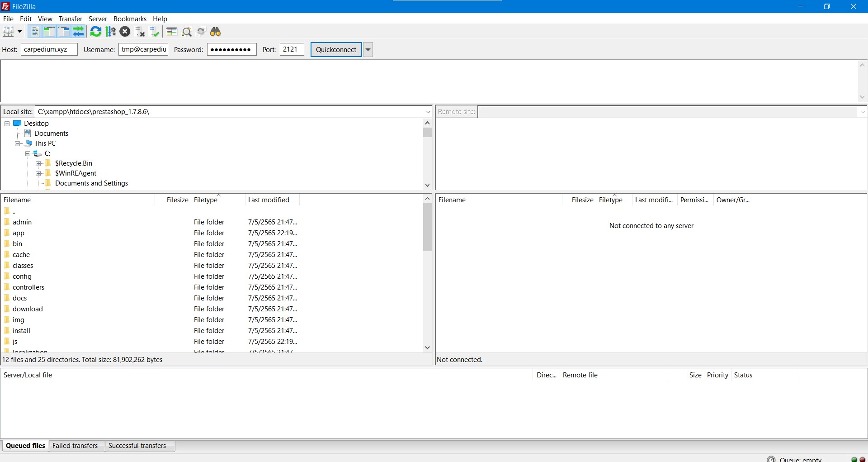Image resolution: width=868 pixels, height=462 pixels.
Task: Sort local files by Last modified
Action: pos(269,200)
